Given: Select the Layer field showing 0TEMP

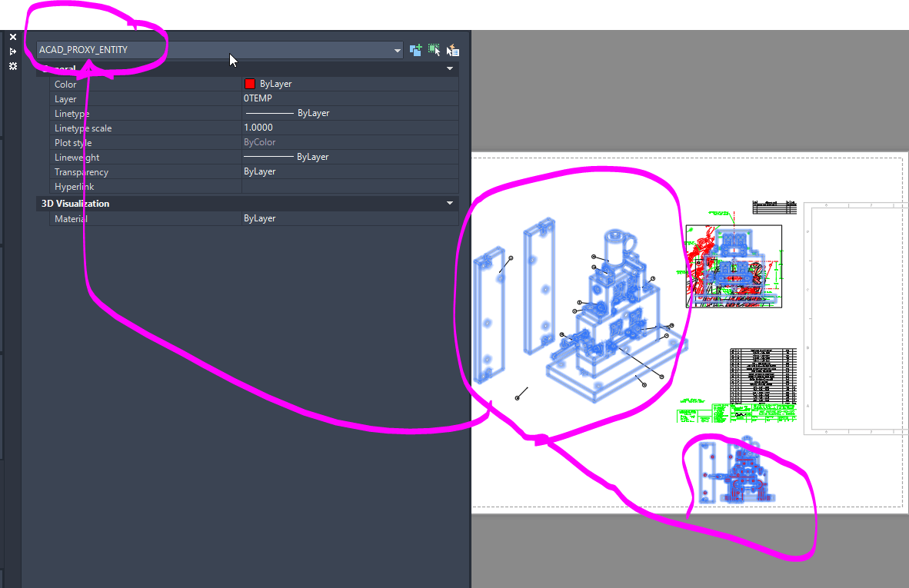Looking at the screenshot, I should pyautogui.click(x=308, y=98).
